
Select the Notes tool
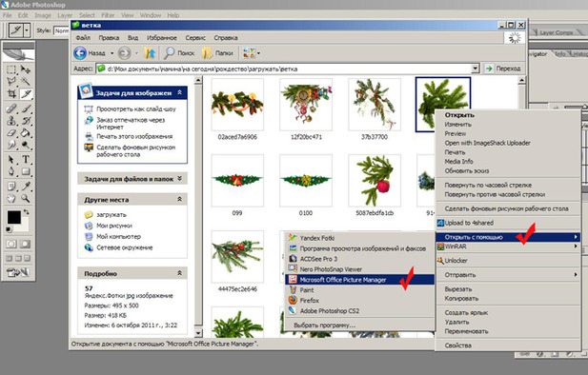click(11, 187)
